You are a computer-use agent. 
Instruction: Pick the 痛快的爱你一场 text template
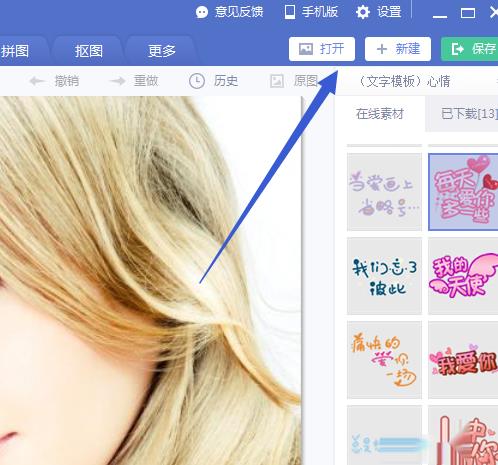pyautogui.click(x=384, y=360)
